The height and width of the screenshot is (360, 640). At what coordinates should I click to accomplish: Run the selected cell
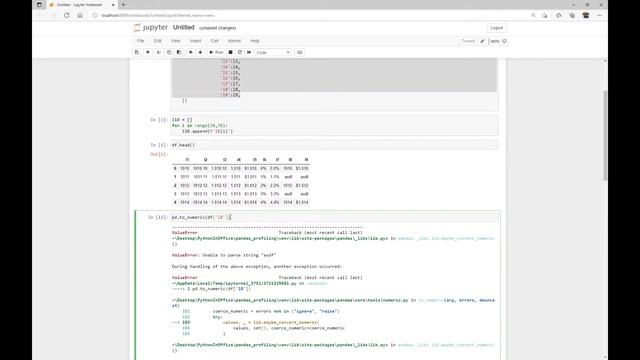click(216, 52)
